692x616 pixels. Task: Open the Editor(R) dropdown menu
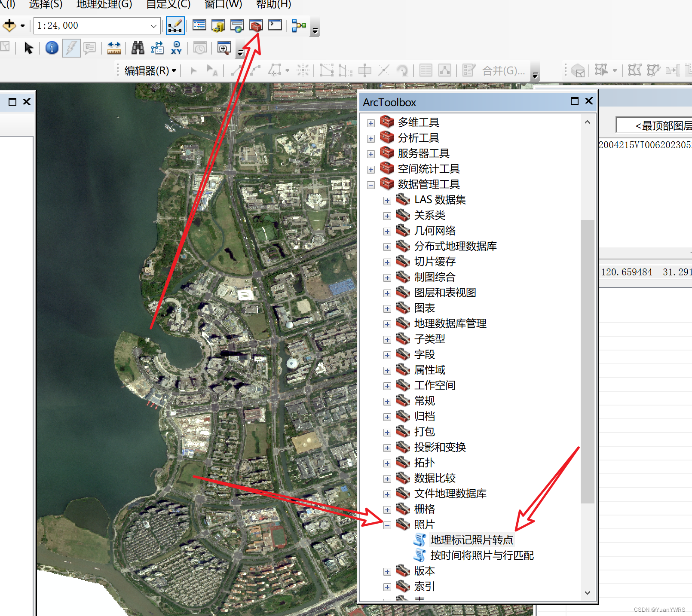(150, 71)
